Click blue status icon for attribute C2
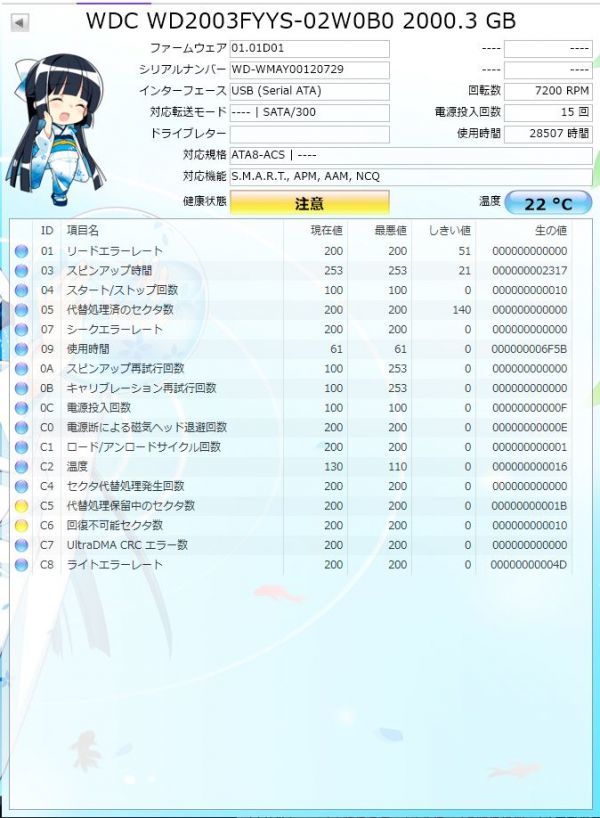 point(21,467)
